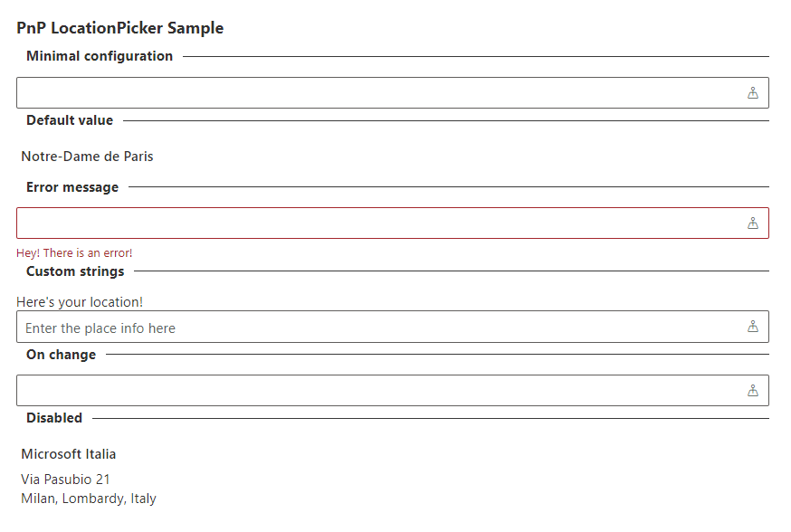
Task: Click the location icon in Minimal configuration field
Action: 752,92
